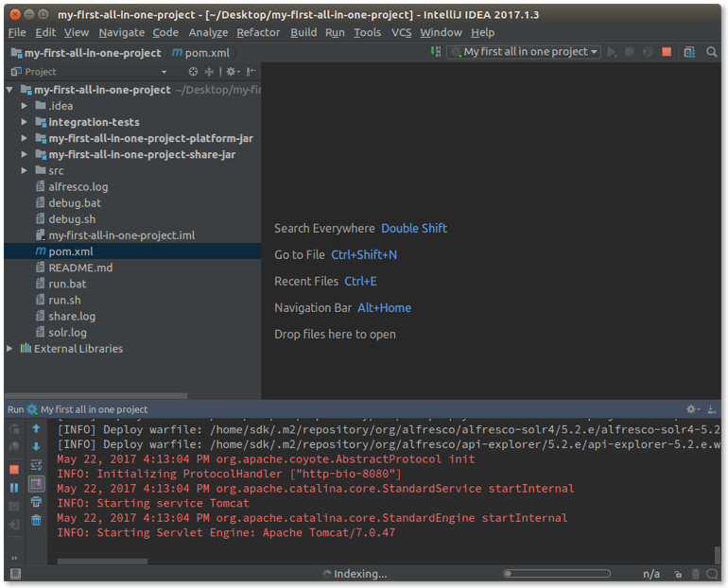
Task: Print the Run console output
Action: [x=36, y=502]
